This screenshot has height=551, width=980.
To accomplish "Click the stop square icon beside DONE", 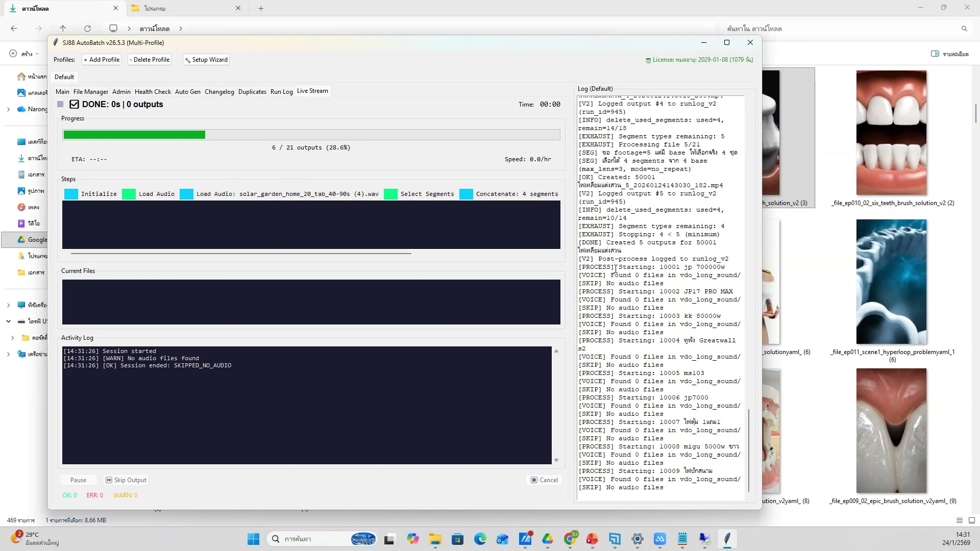I will (60, 104).
